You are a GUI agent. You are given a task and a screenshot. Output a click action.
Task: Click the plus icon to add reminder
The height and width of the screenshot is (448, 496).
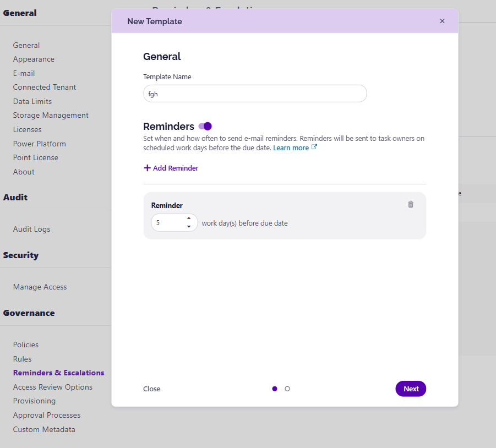[147, 168]
